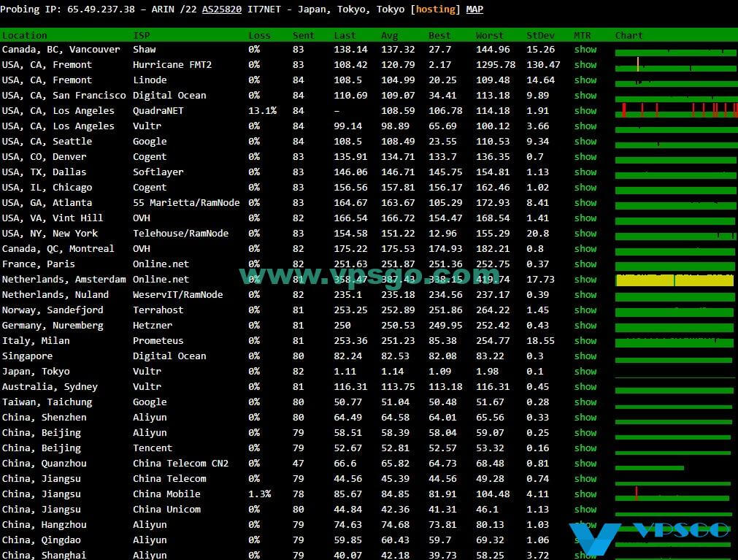Open the AS25820 network link
The height and width of the screenshot is (560, 738).
(222, 9)
